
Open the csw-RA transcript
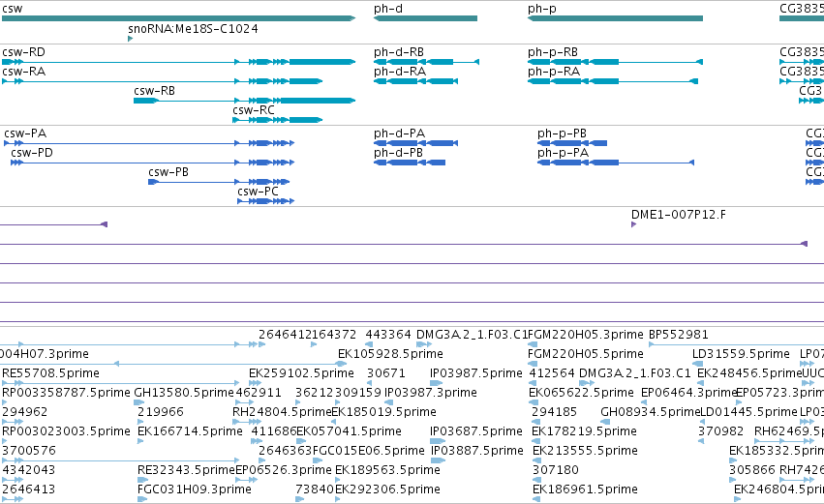(x=163, y=81)
